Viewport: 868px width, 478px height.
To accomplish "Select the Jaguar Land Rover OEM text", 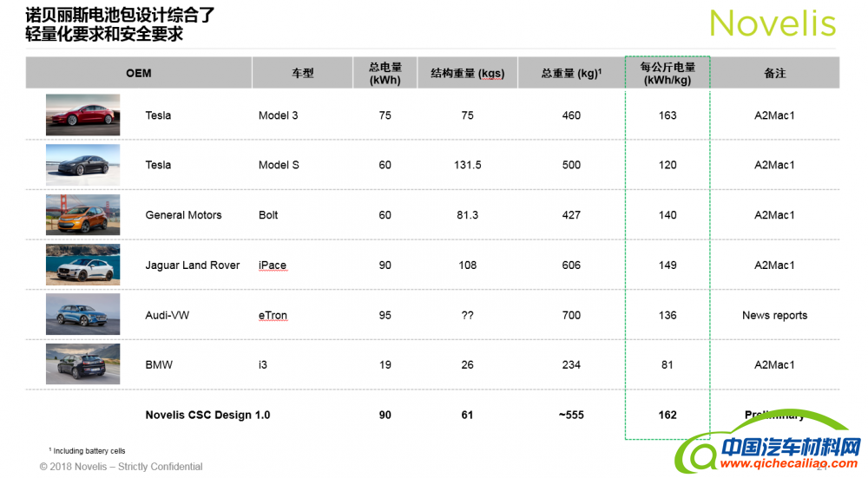I will tap(192, 265).
